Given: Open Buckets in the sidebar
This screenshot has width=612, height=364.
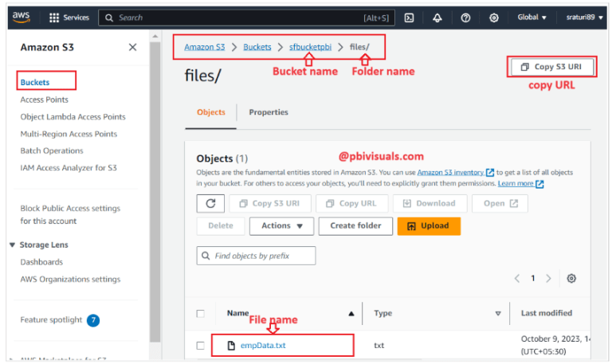Looking at the screenshot, I should 35,82.
